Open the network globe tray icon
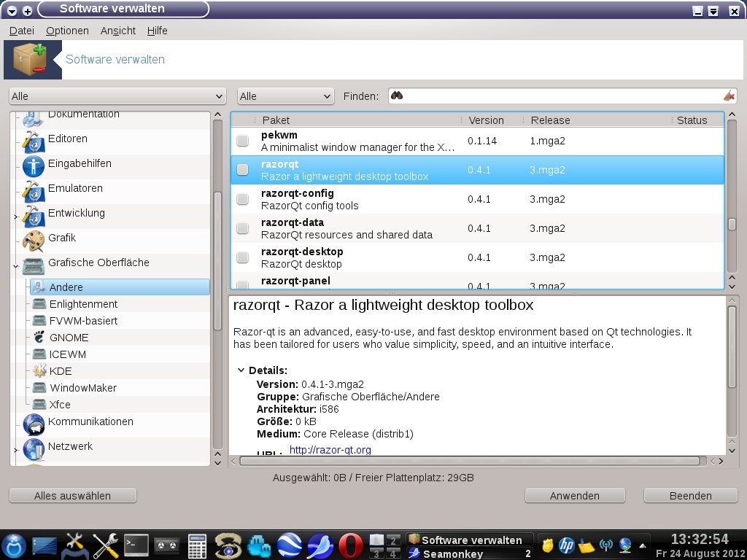The width and height of the screenshot is (747, 560). (x=625, y=545)
